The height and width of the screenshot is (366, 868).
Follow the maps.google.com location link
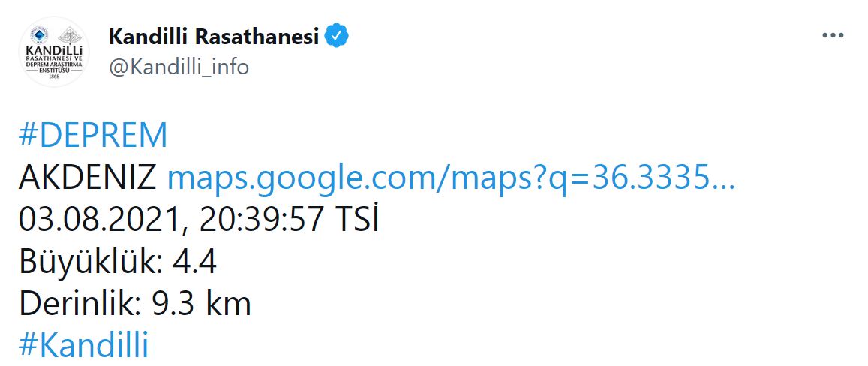[x=450, y=178]
